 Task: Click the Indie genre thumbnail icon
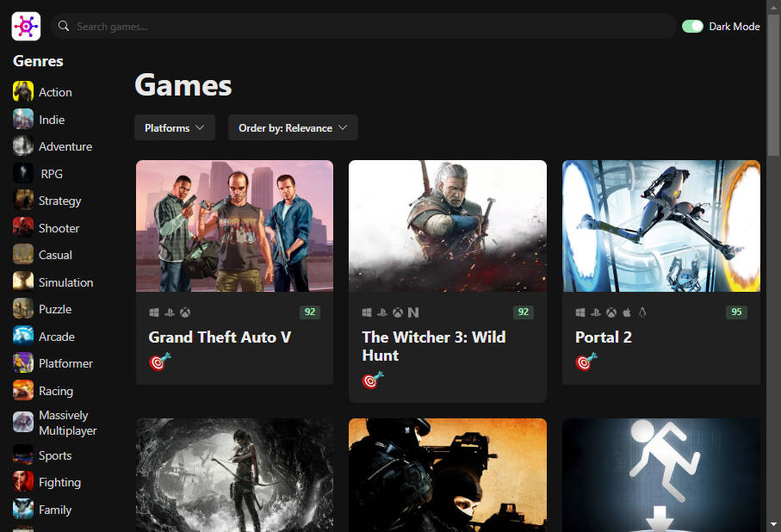pos(23,119)
